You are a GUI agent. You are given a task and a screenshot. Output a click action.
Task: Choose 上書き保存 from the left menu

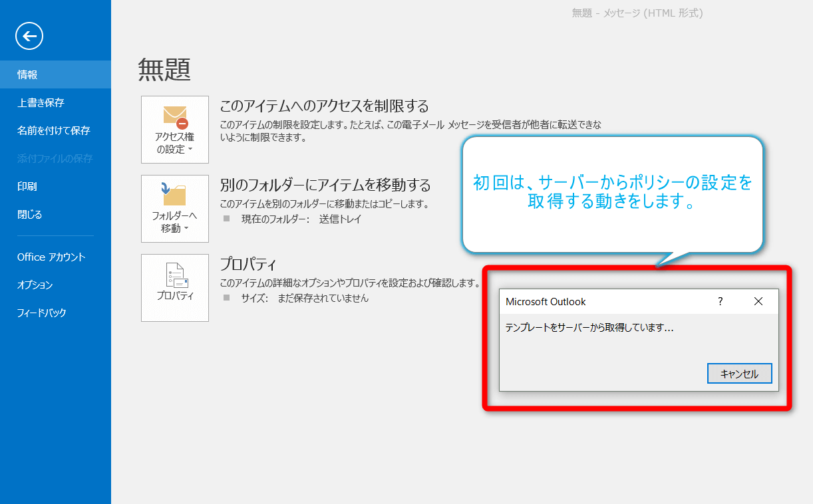[x=41, y=102]
